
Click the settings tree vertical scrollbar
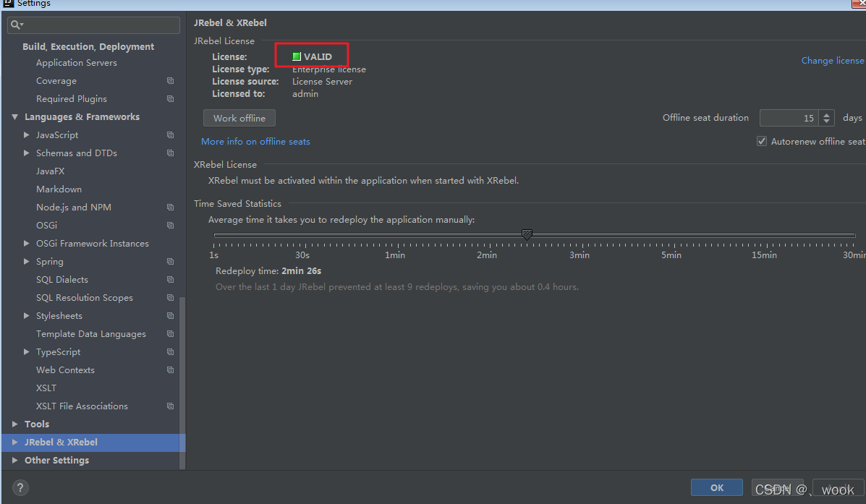tap(182, 383)
